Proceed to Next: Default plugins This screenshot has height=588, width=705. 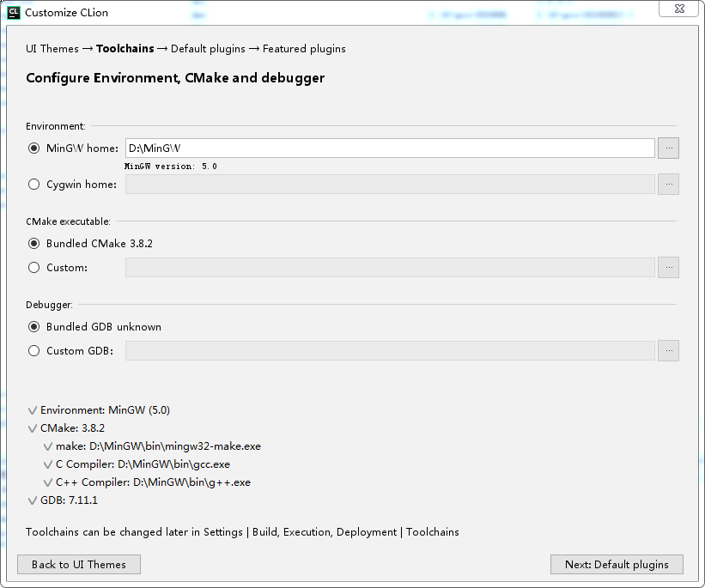click(616, 564)
